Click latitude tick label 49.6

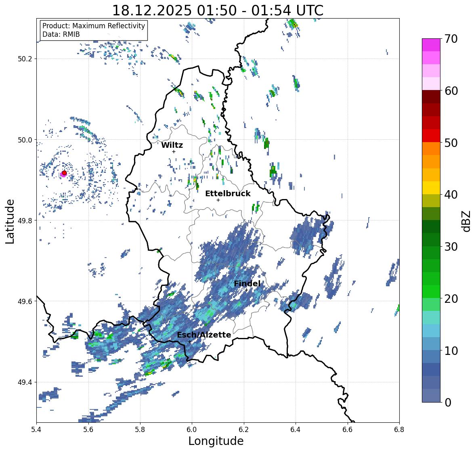25,301
